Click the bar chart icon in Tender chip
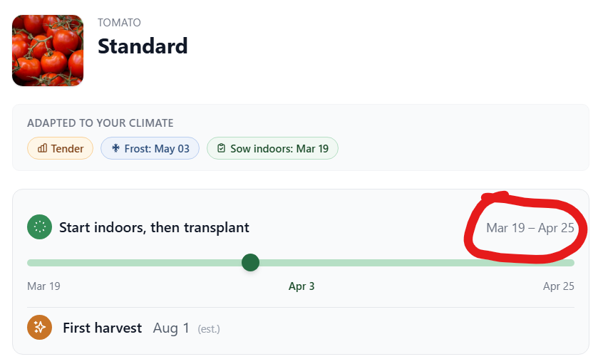593x364 pixels. coord(42,148)
